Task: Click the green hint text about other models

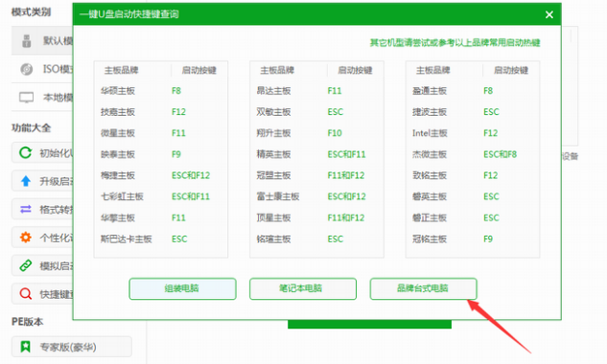Action: pos(455,42)
